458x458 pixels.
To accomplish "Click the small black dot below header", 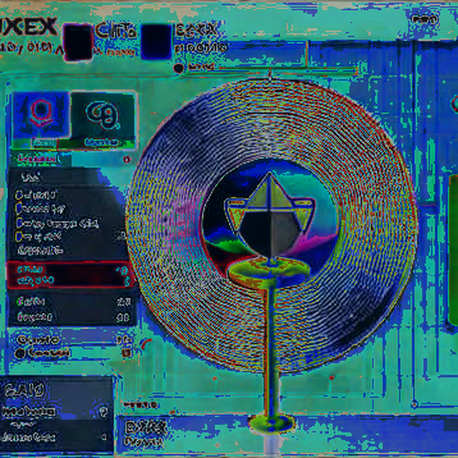I will coord(179,68).
